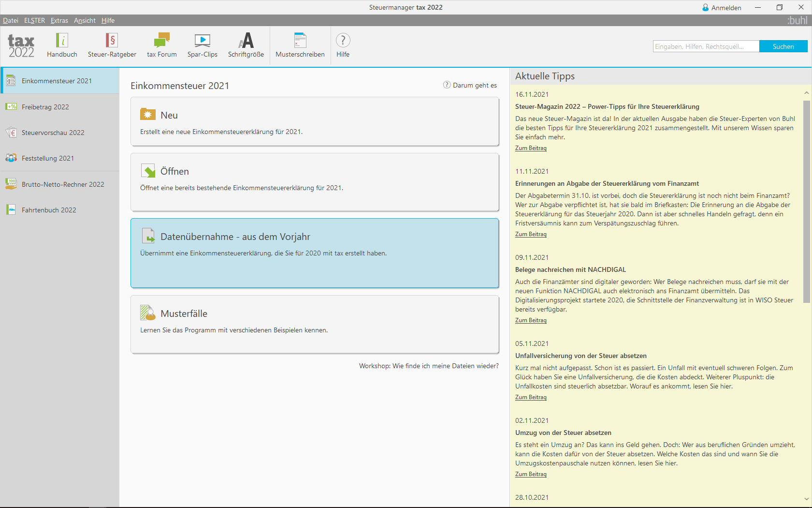Click the date 16.11.2021 in tips
This screenshot has height=508, width=812.
532,94
